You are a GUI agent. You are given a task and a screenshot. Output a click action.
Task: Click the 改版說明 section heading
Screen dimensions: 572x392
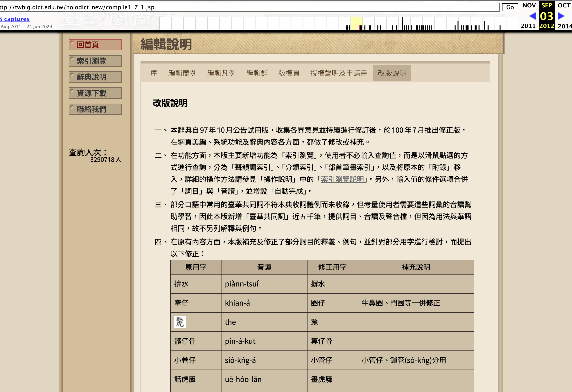[170, 103]
